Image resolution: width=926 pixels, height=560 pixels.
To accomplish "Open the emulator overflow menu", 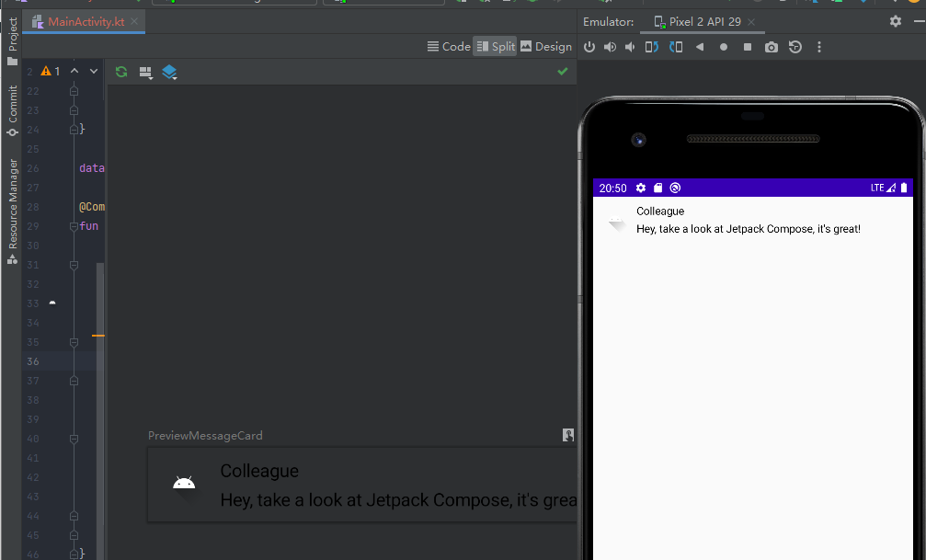I will pyautogui.click(x=819, y=47).
